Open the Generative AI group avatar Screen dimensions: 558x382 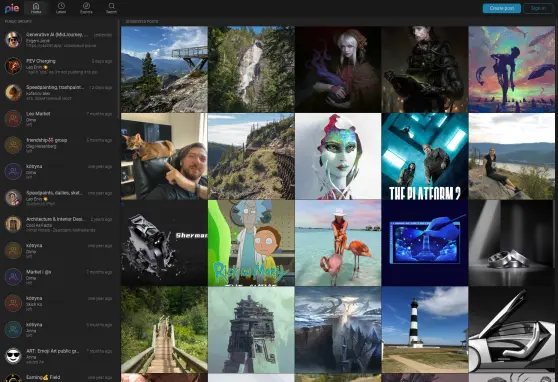13,40
